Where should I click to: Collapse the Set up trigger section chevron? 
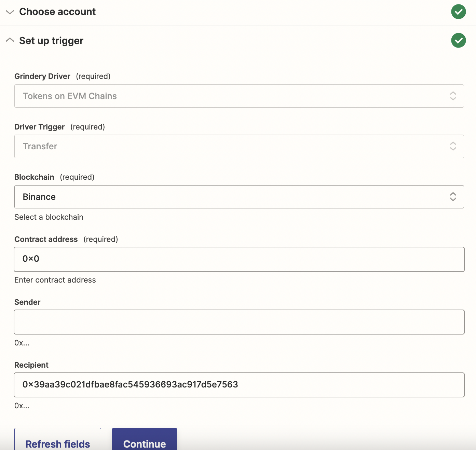click(10, 40)
